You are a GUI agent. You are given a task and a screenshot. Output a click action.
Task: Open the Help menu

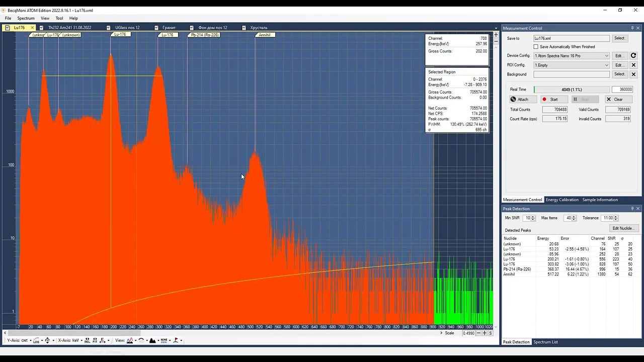pos(73,18)
